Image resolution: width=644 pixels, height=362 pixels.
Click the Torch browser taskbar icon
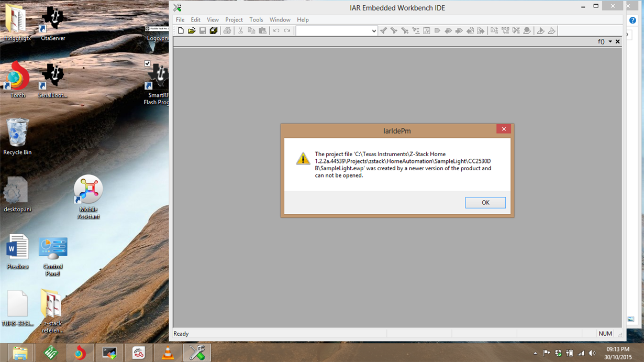point(80,353)
